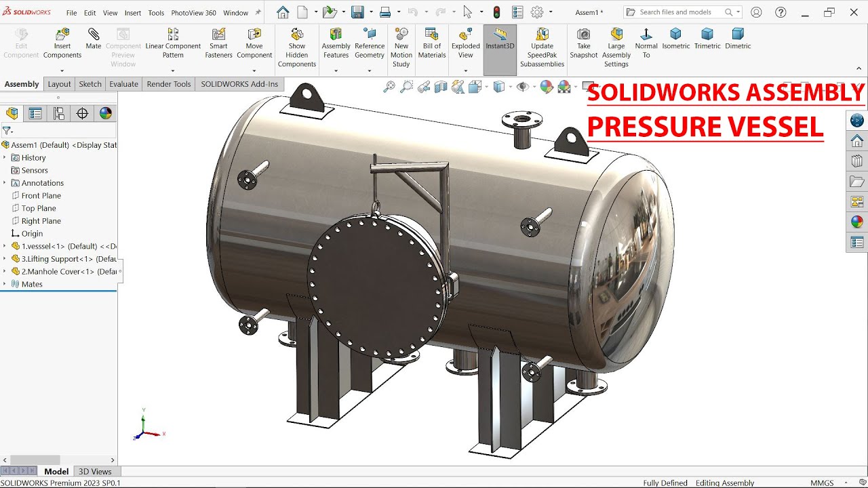Open the DisplayManager panel tab

click(x=106, y=114)
